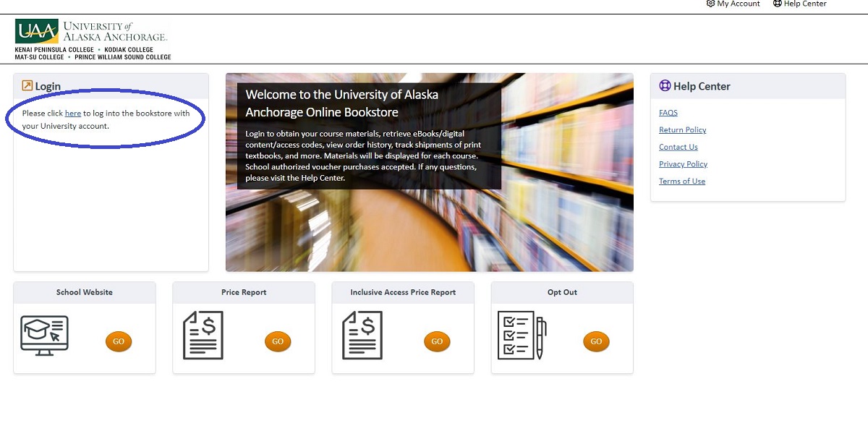Open the Contact Us link
The width and height of the screenshot is (868, 439).
point(678,148)
